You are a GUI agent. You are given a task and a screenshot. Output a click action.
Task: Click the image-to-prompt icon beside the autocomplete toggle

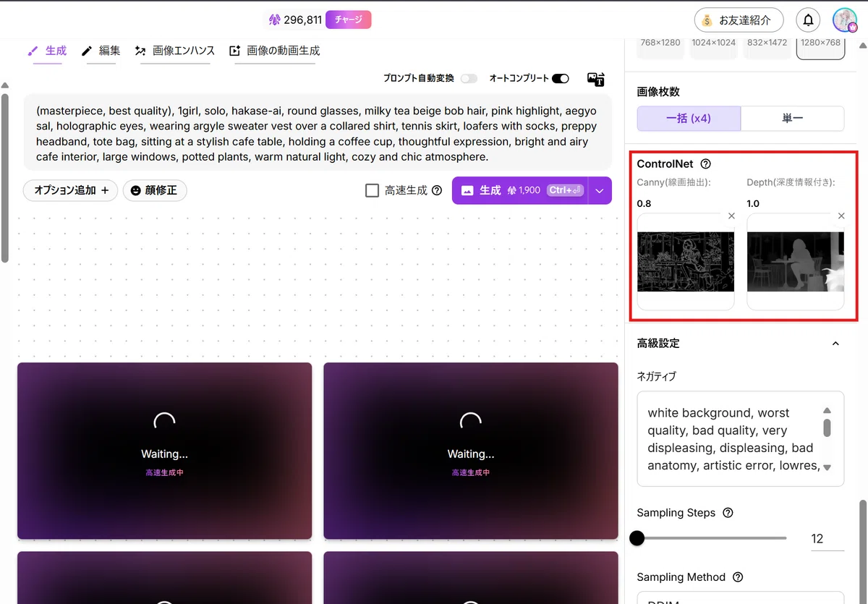click(x=596, y=79)
